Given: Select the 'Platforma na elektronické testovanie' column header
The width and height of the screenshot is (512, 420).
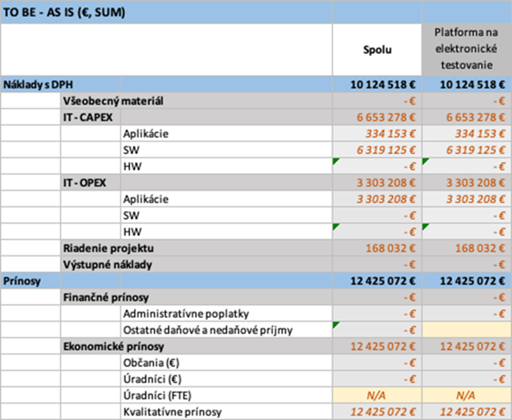Looking at the screenshot, I should (466, 50).
